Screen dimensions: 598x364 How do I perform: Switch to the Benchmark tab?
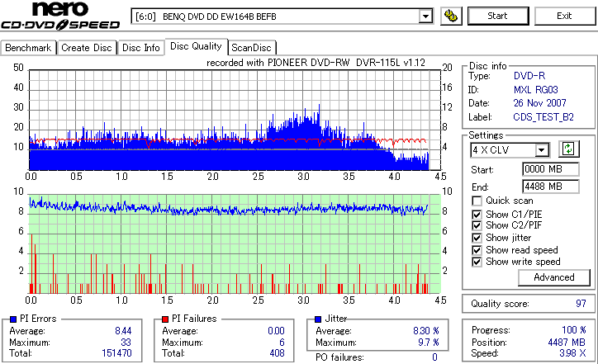tap(28, 48)
